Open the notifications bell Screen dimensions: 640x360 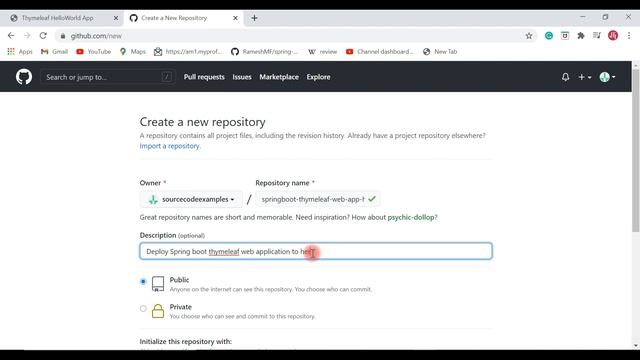click(565, 77)
